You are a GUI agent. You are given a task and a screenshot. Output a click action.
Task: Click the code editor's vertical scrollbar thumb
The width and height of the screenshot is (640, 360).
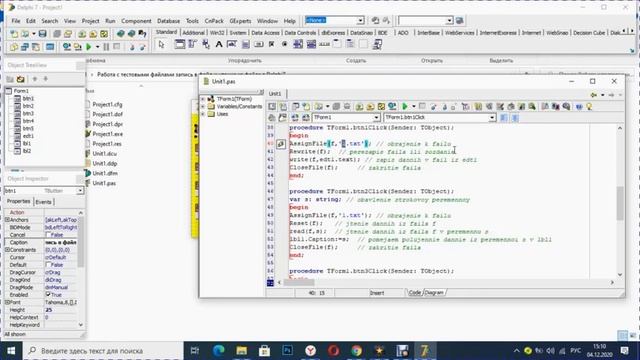[620, 203]
